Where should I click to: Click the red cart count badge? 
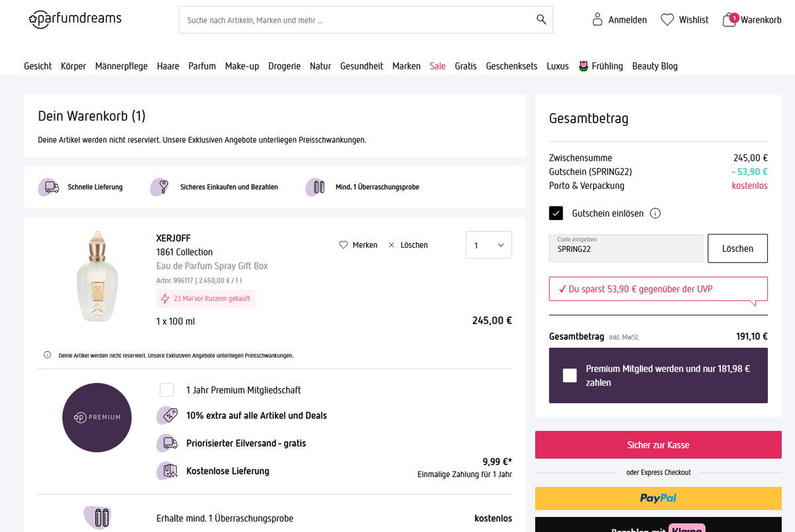pos(734,18)
